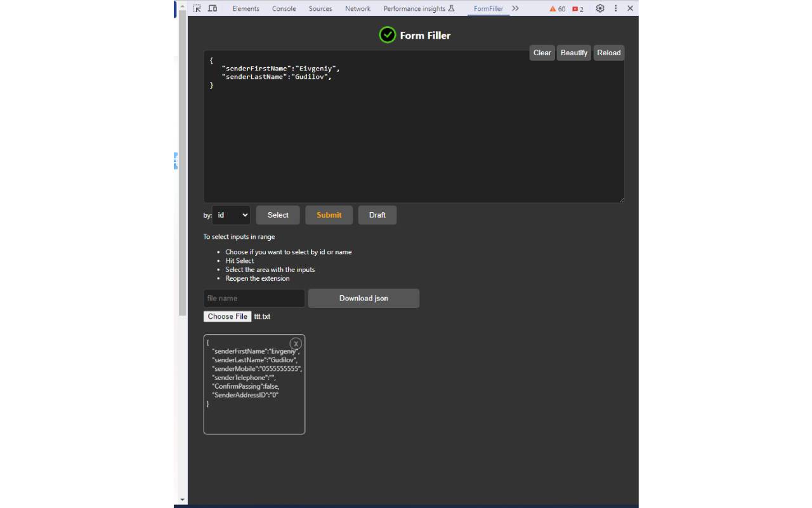
Task: Click the "senderMobile" line in saved card
Action: pyautogui.click(x=257, y=368)
